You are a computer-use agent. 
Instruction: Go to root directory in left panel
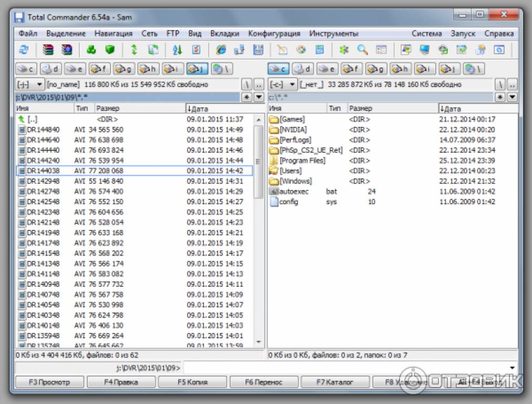[247, 84]
